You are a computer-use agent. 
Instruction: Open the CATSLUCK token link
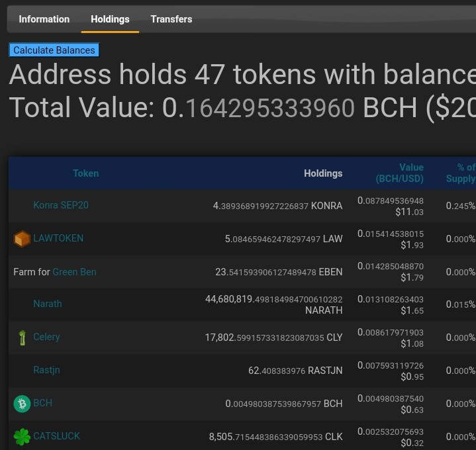(x=56, y=436)
